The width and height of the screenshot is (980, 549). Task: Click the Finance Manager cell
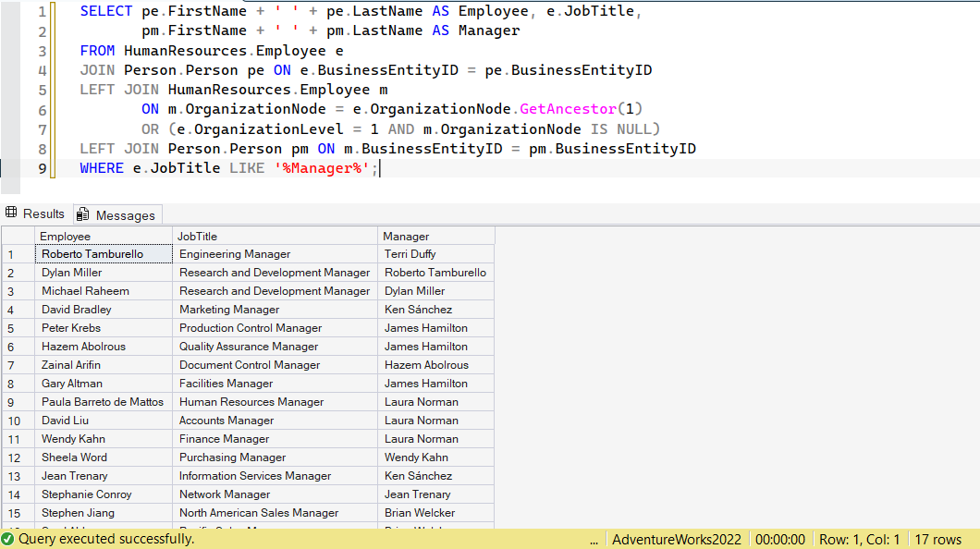tap(275, 438)
